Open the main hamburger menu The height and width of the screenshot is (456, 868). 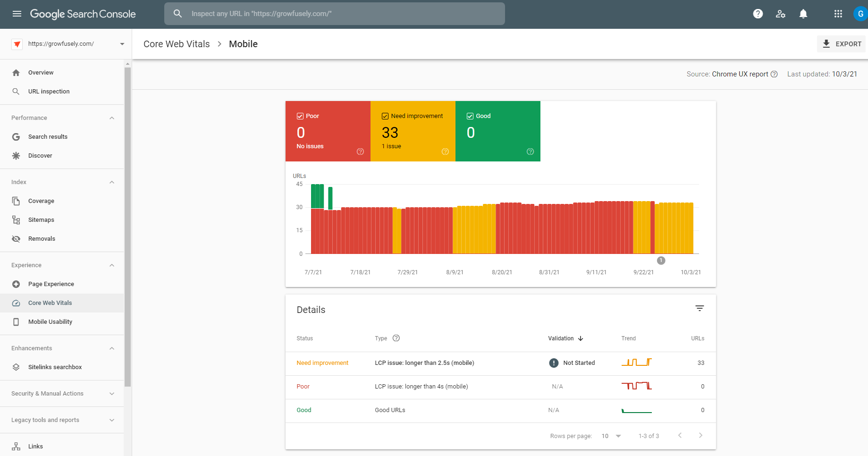[x=17, y=14]
